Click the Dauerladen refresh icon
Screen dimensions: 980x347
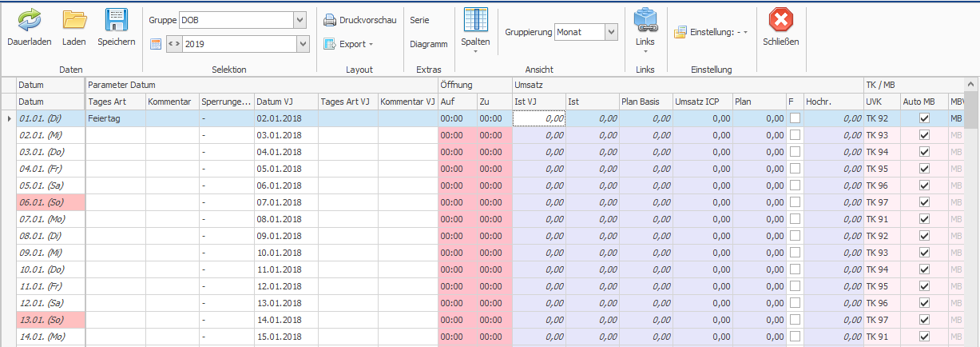[x=30, y=20]
